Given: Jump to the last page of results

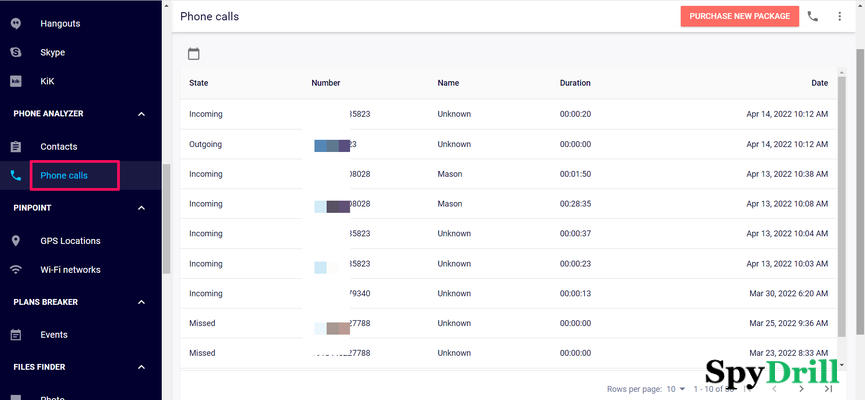Looking at the screenshot, I should 828,389.
